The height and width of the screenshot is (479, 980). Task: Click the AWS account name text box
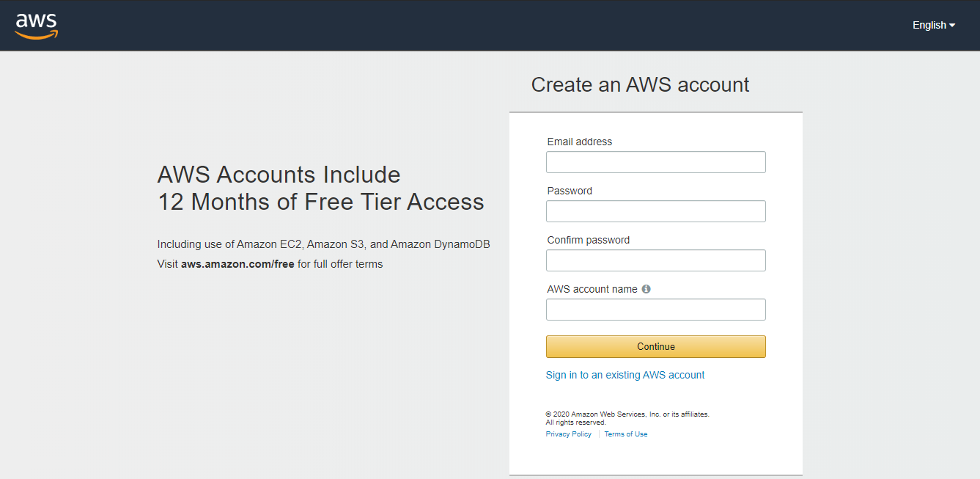click(655, 310)
